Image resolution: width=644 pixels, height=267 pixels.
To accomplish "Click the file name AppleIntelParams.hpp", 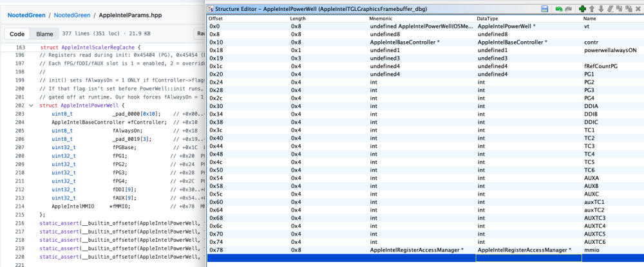I will coord(130,15).
